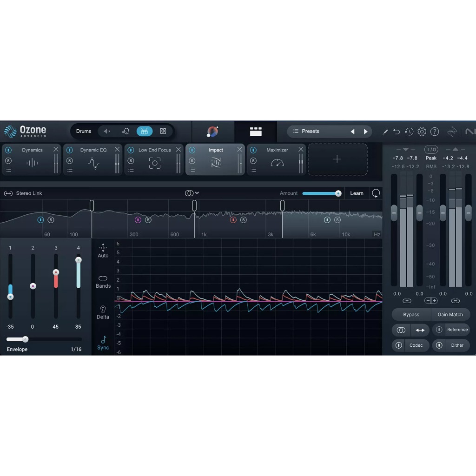The width and height of the screenshot is (476, 476).
Task: Select the drums focus icon
Action: [145, 131]
